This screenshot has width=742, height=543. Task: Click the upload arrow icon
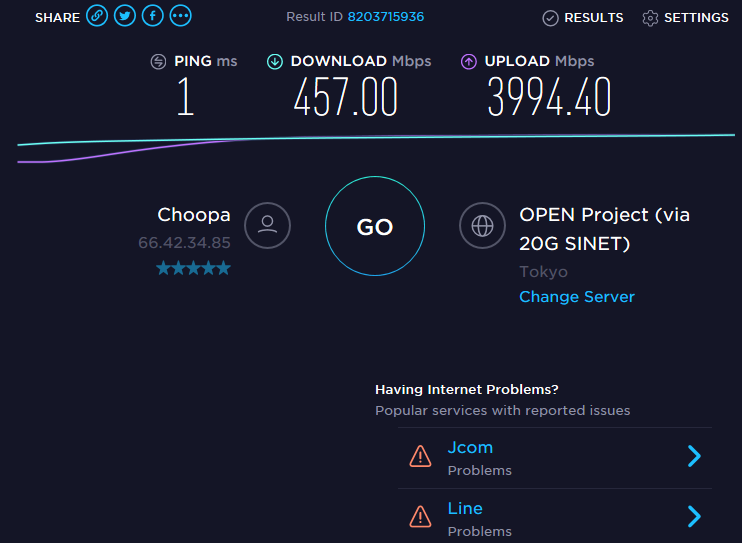click(x=469, y=62)
